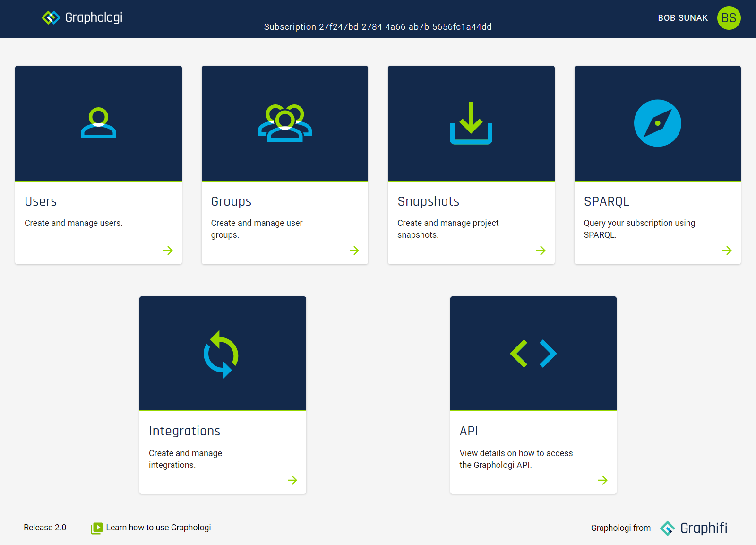Open the Groups card title

click(231, 201)
